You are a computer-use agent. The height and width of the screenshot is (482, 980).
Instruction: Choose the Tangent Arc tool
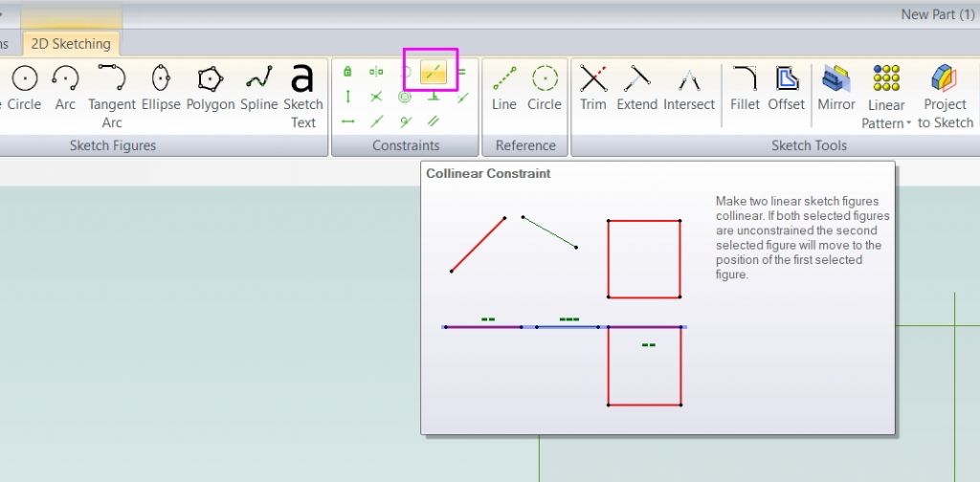112,97
